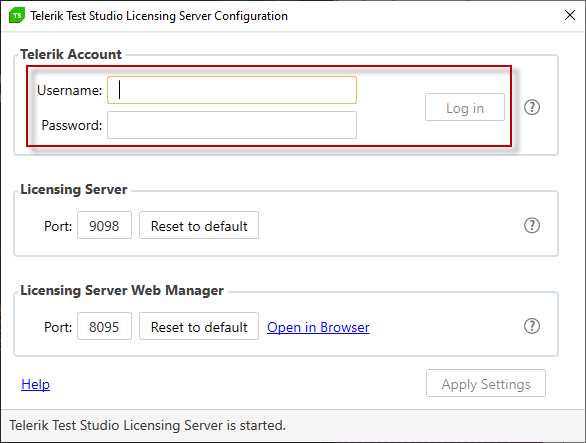Reset the Web Manager port to default
Image resolution: width=586 pixels, height=443 pixels.
click(199, 326)
